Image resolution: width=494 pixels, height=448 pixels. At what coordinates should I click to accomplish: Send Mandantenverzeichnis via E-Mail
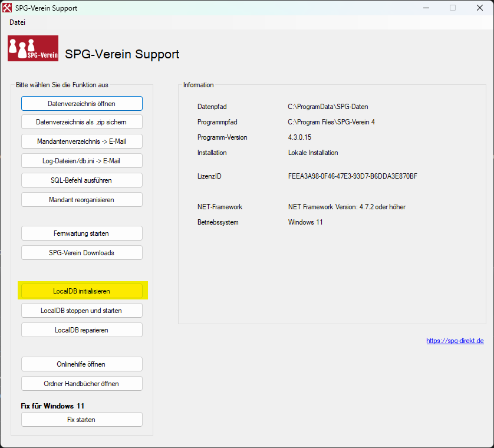(x=81, y=141)
